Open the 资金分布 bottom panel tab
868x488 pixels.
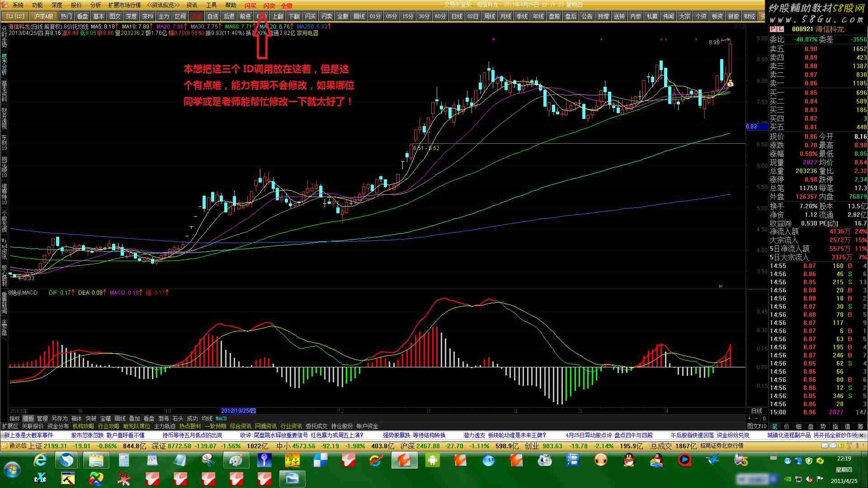coord(58,426)
